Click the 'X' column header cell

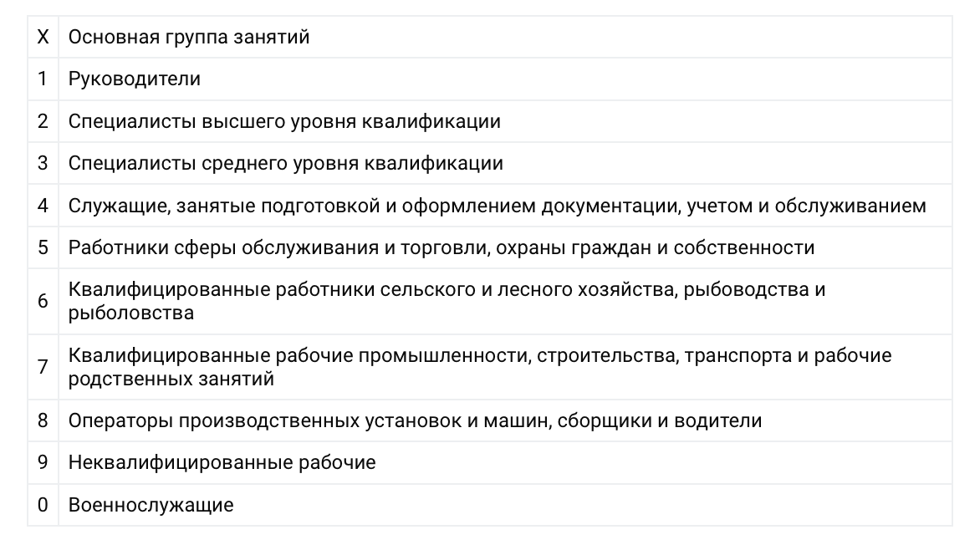(43, 37)
